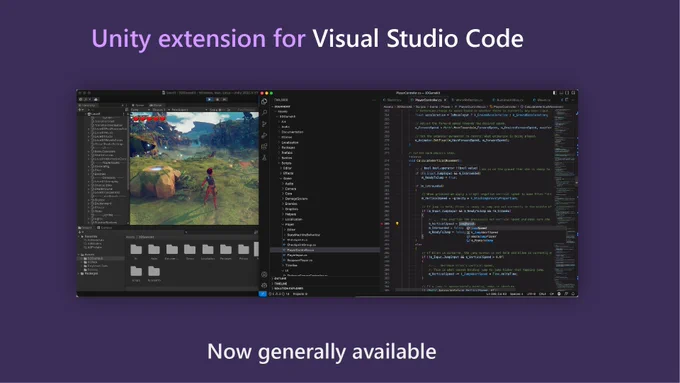Switch to the Game tab in Unity

156,105
